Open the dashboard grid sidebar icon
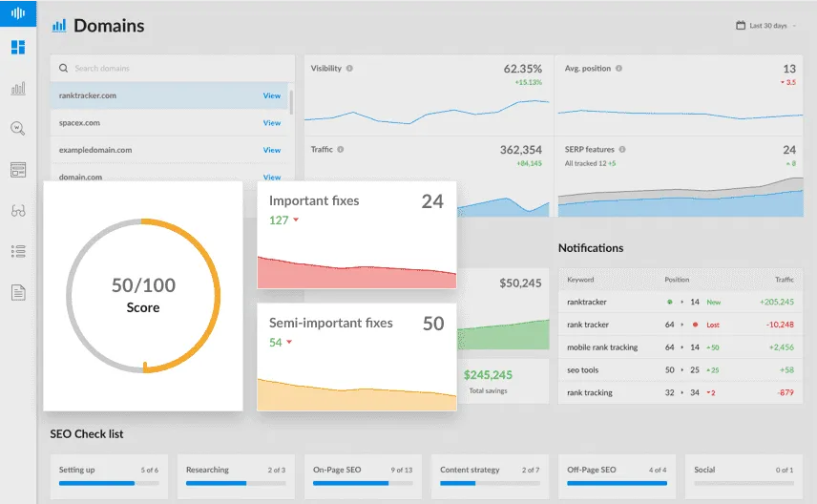This screenshot has height=504, width=817. point(18,48)
